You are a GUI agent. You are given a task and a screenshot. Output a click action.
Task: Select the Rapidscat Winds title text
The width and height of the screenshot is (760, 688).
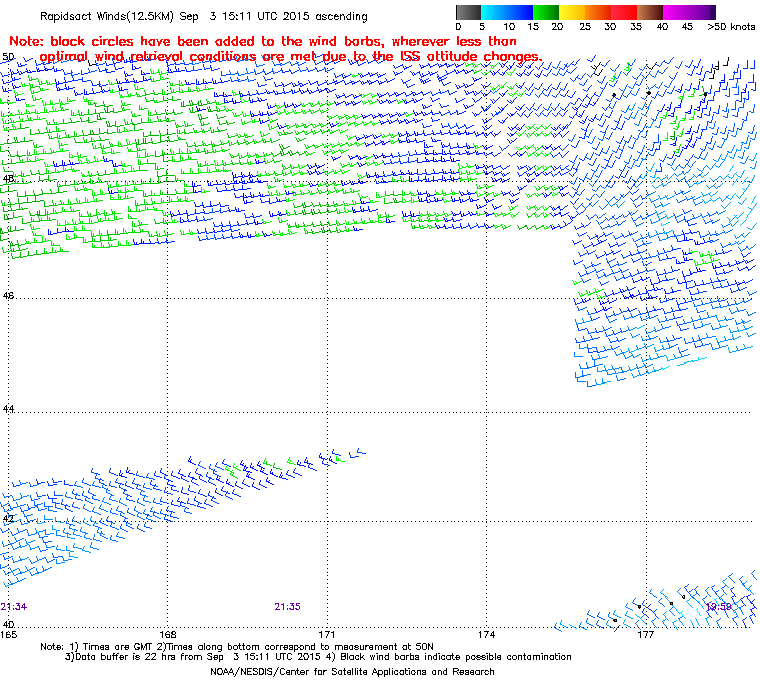[204, 16]
